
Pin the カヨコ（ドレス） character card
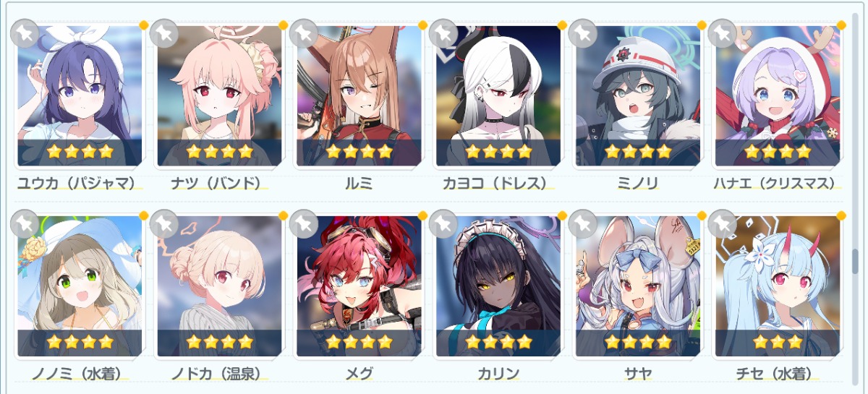coord(443,33)
